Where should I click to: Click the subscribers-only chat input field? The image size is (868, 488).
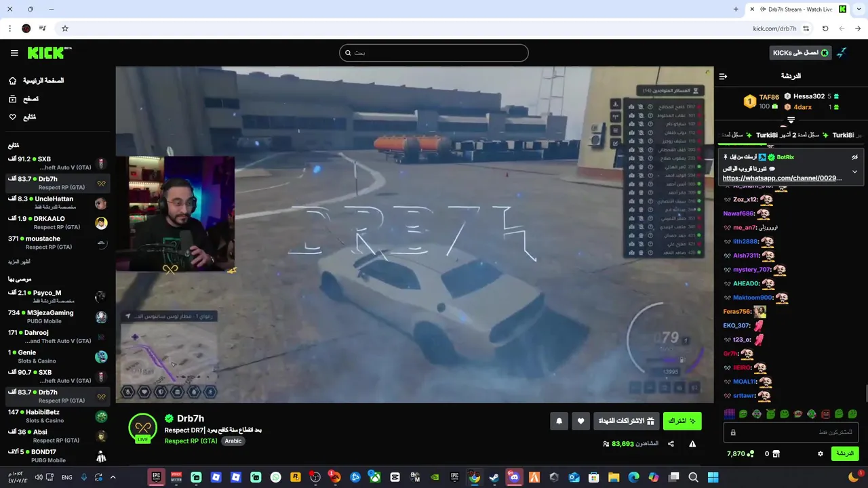(x=791, y=432)
